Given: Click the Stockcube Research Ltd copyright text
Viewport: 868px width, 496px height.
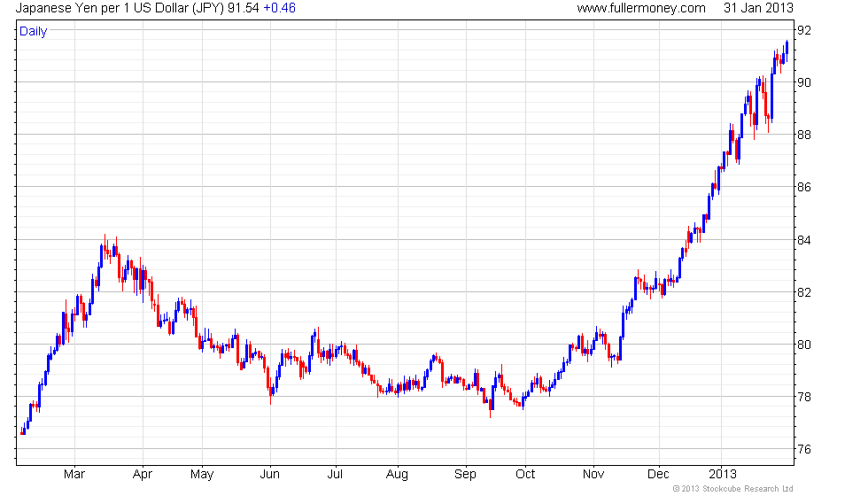Looking at the screenshot, I should pyautogui.click(x=733, y=489).
